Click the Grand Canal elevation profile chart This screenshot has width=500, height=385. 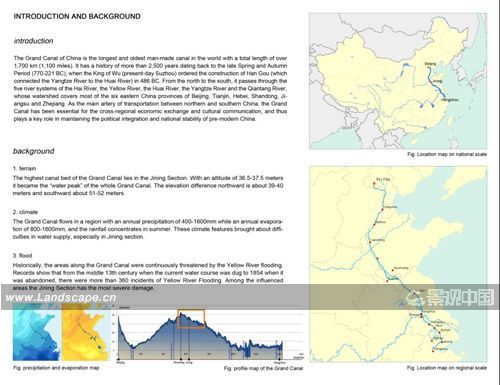pyautogui.click(x=209, y=334)
